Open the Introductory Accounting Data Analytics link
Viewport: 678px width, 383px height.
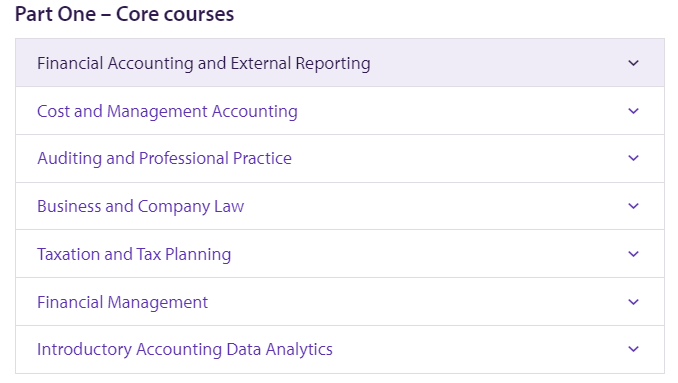pos(185,350)
